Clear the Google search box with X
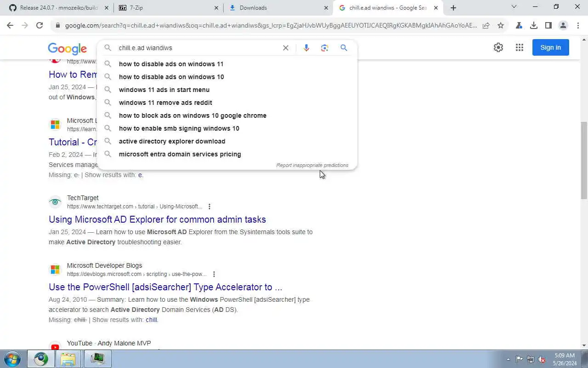588x368 pixels. pos(286,48)
